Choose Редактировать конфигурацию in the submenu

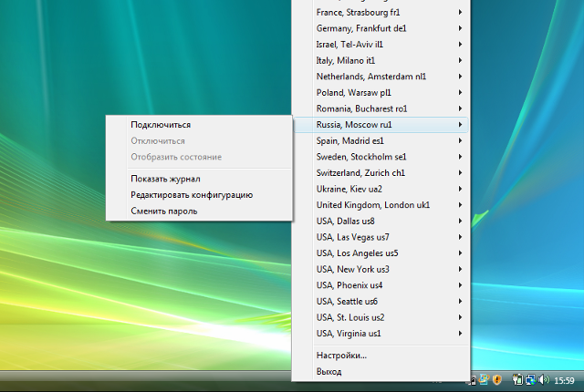pyautogui.click(x=199, y=194)
